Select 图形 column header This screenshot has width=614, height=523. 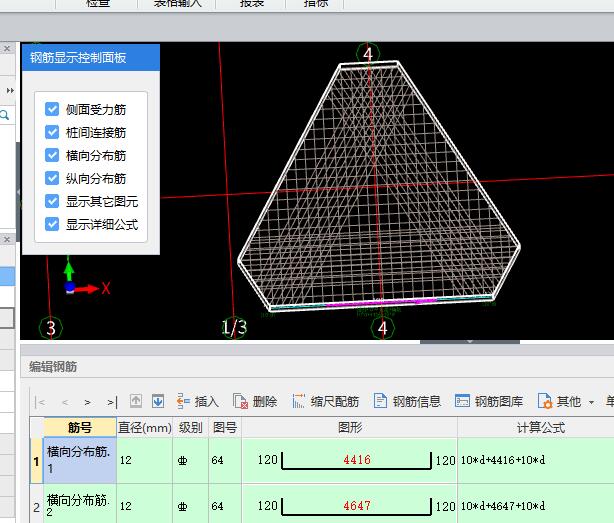349,427
